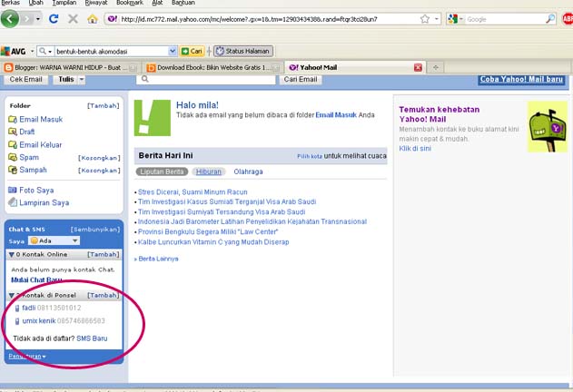Click Tambah link beside Folder heading
The image size is (573, 392).
coord(103,105)
